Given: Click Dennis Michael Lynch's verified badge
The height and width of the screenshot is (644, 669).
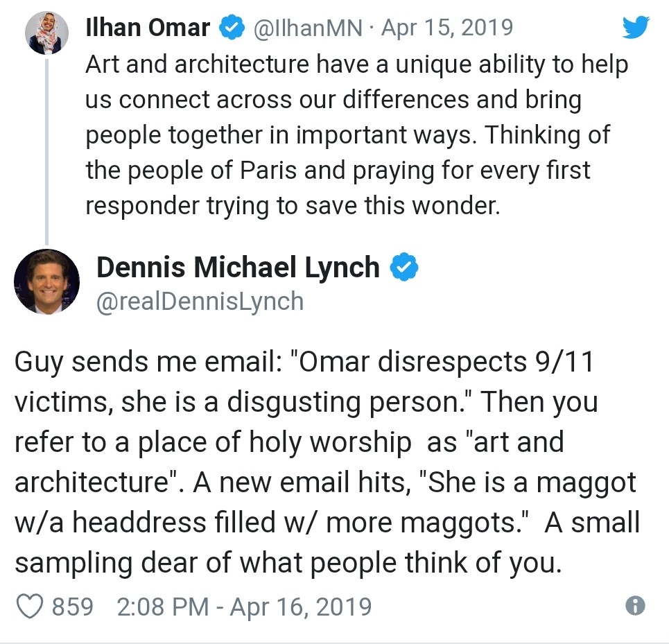Looking at the screenshot, I should pyautogui.click(x=404, y=267).
